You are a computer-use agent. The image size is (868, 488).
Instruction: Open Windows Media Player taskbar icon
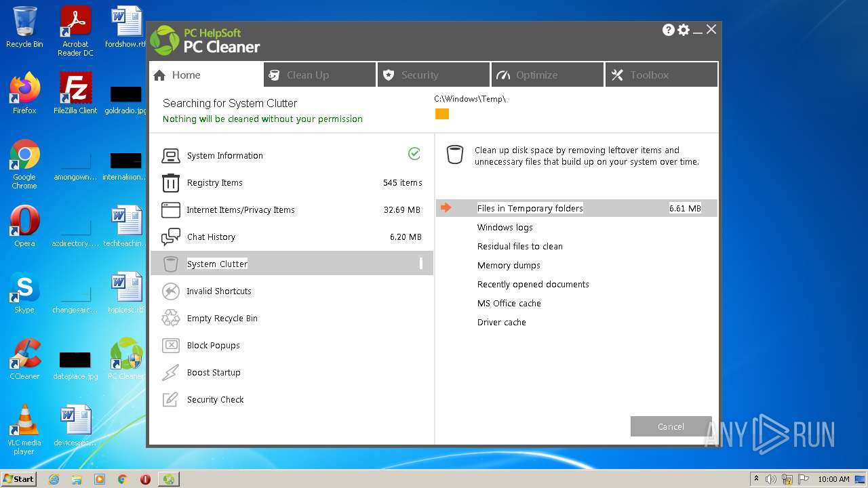pos(100,479)
